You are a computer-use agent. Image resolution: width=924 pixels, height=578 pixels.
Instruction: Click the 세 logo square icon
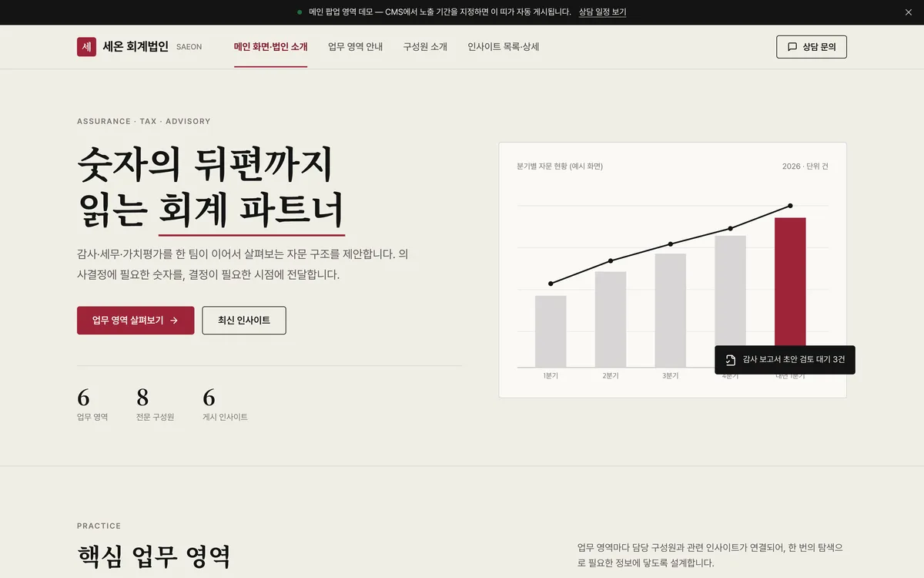click(x=86, y=46)
